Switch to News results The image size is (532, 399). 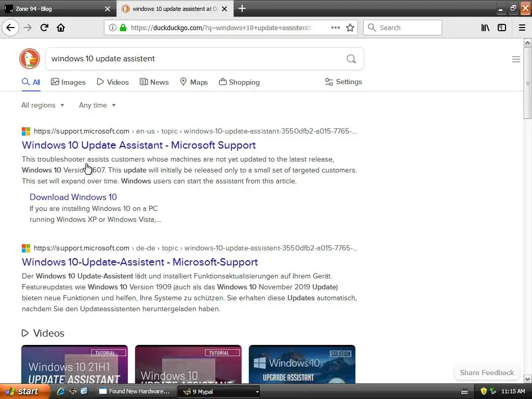click(x=154, y=82)
